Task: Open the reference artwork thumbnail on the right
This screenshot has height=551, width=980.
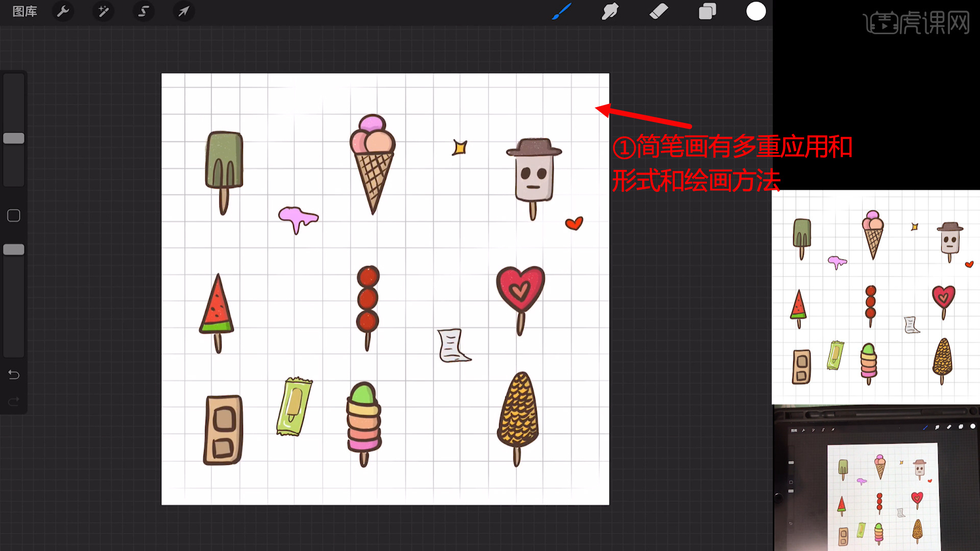Action: coord(875,296)
